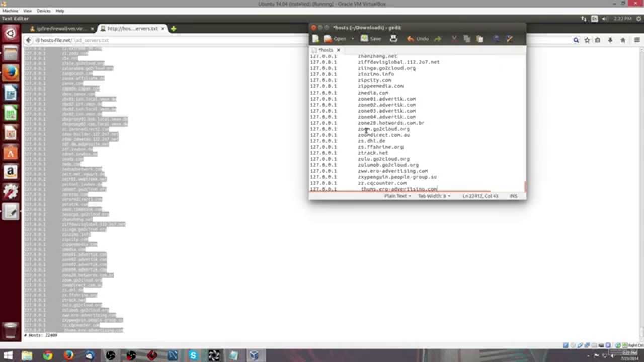The width and height of the screenshot is (644, 362).
Task: Open LibreOffice Writer from launcher
Action: pyautogui.click(x=11, y=93)
